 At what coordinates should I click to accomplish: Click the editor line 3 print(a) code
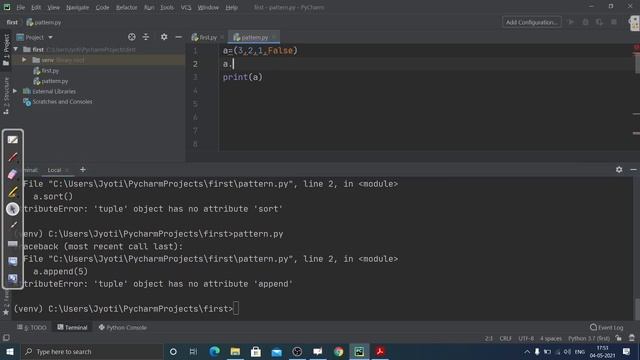pos(242,77)
